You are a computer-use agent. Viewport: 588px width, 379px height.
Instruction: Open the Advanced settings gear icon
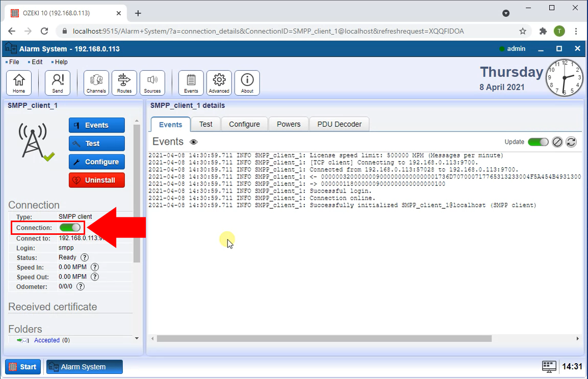tap(219, 83)
